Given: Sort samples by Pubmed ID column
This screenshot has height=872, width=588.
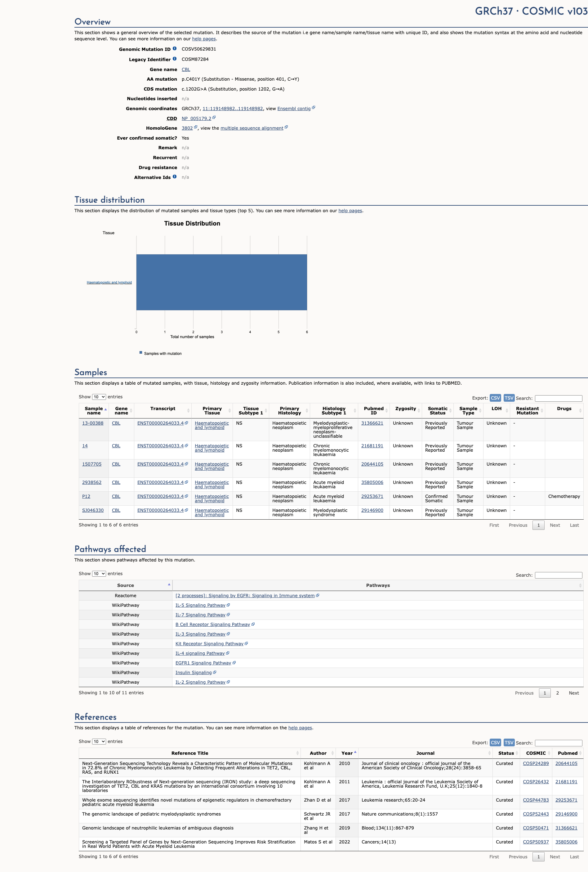Looking at the screenshot, I should click(374, 411).
